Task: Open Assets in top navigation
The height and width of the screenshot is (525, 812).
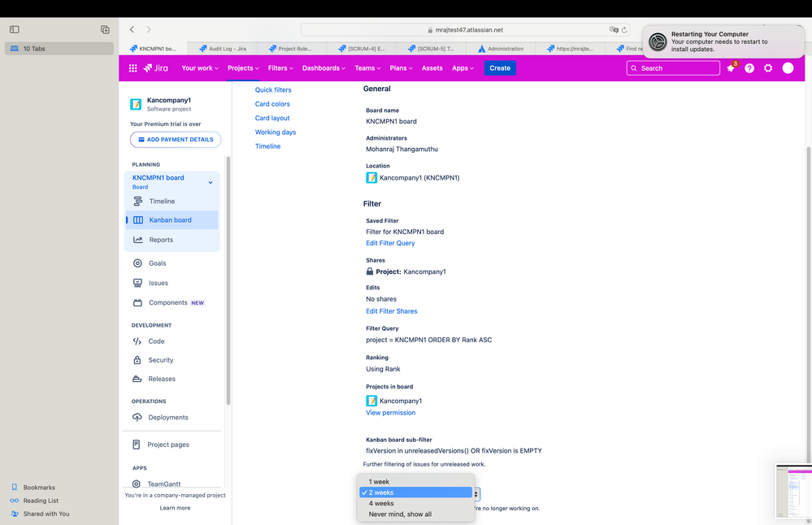Action: [x=432, y=67]
